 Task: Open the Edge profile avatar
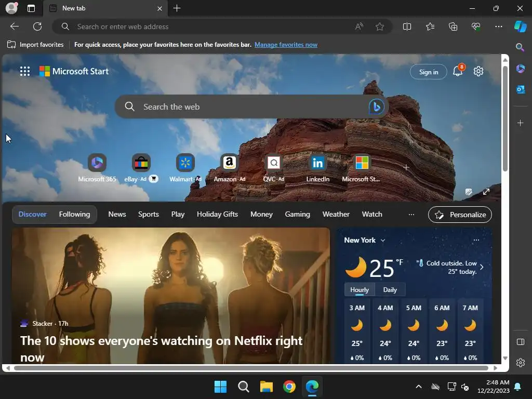point(11,8)
